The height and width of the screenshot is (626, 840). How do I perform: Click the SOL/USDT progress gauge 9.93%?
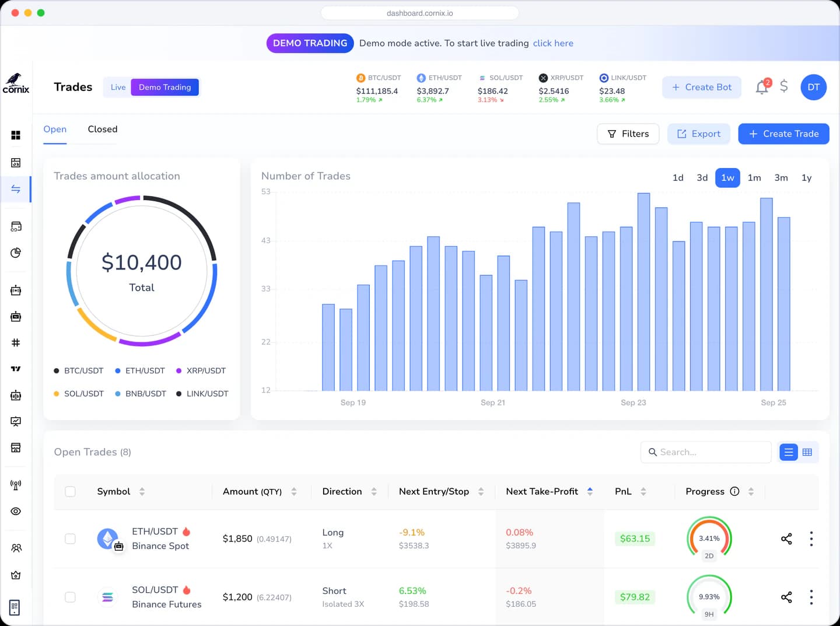[709, 597]
